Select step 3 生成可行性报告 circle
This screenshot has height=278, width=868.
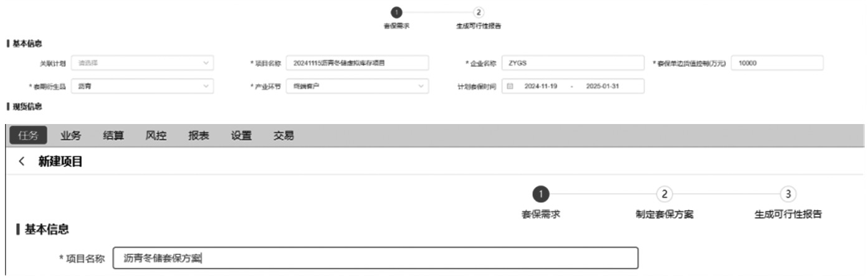(788, 194)
